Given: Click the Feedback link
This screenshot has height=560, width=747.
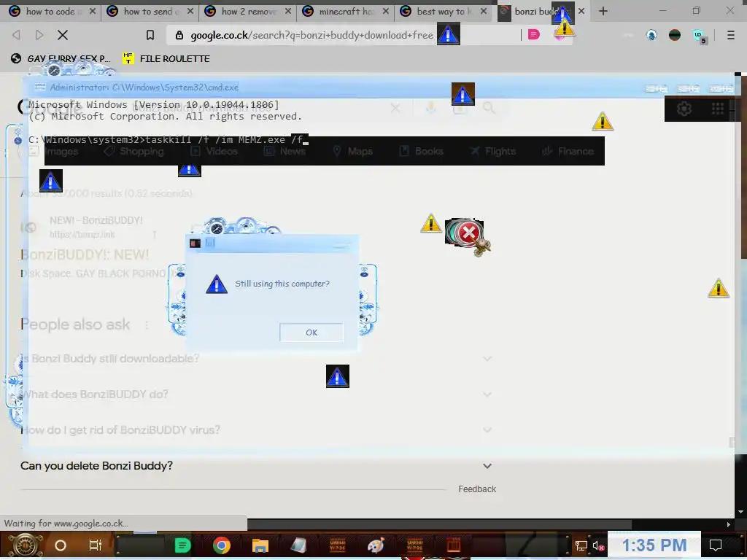Looking at the screenshot, I should pos(477,489).
